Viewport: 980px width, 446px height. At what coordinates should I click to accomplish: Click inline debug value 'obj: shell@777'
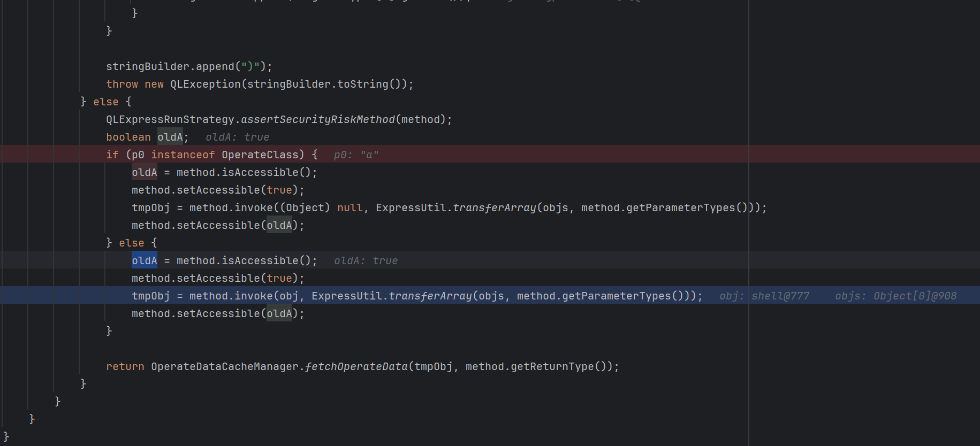pos(764,296)
